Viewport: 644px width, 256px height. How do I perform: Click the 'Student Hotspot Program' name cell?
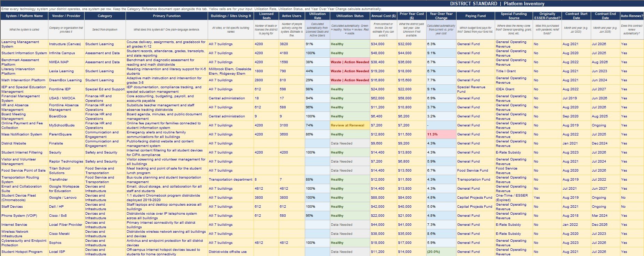point(24,252)
